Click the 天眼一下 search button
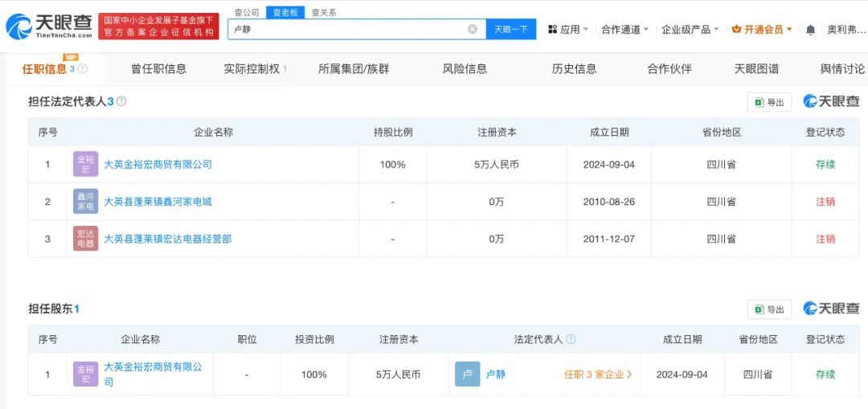This screenshot has height=409, width=868. click(x=510, y=29)
